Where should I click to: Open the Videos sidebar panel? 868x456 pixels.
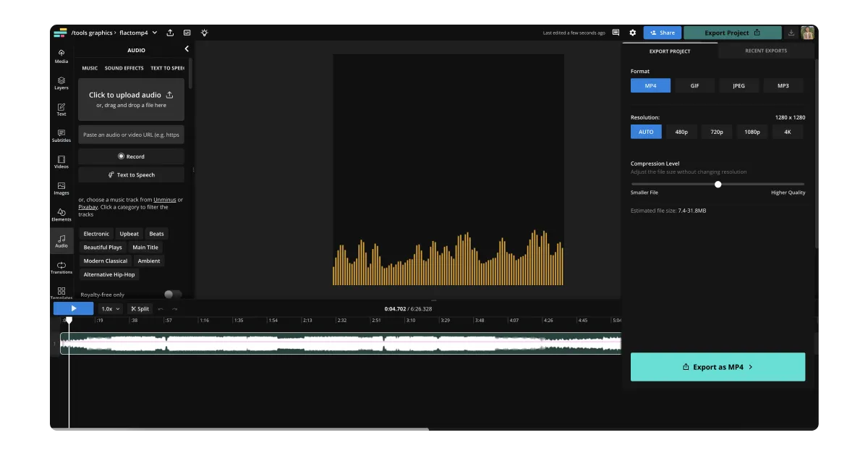(61, 162)
